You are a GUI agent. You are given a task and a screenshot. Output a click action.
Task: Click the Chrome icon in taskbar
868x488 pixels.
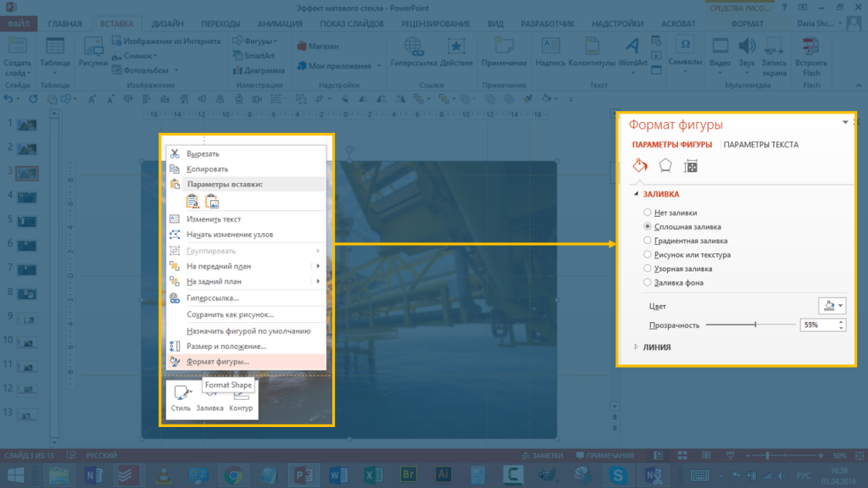tap(235, 475)
